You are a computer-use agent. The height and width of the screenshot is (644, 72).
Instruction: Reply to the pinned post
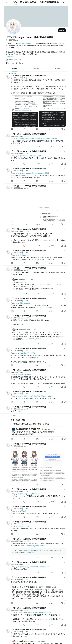coord(12,129)
